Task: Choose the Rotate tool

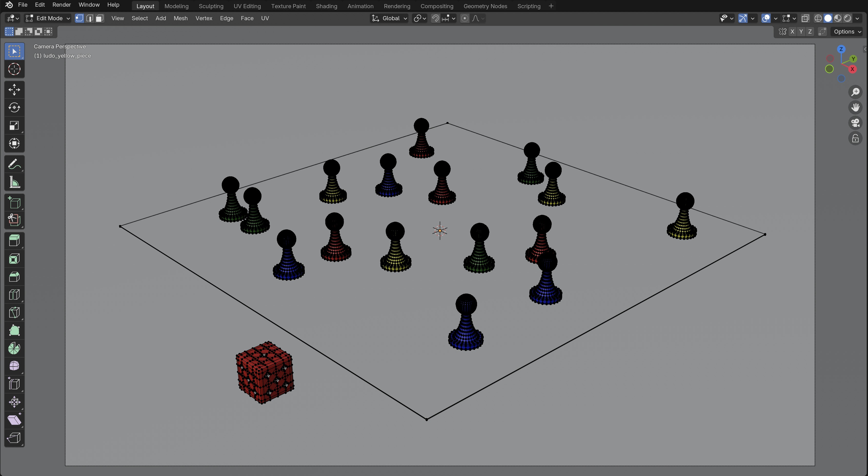Action: 14,107
